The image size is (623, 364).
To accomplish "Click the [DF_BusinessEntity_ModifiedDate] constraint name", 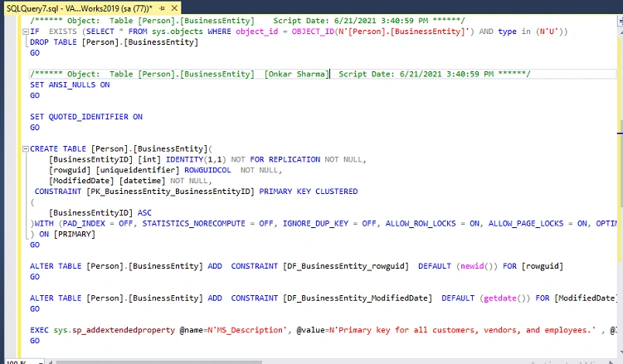I will (358, 298).
